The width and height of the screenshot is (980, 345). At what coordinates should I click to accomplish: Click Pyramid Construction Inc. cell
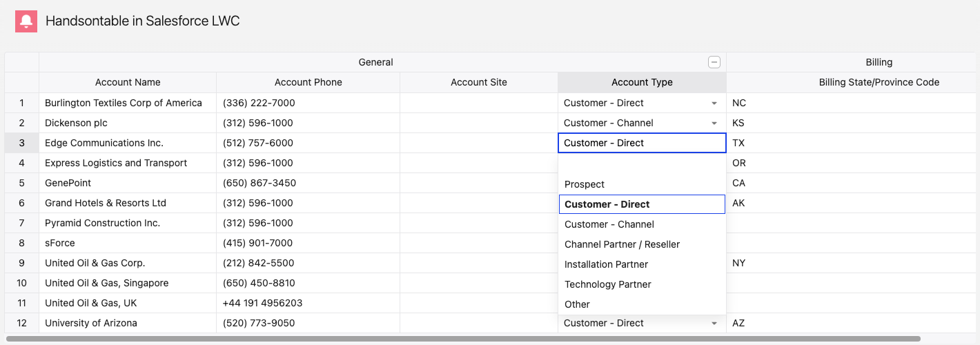128,223
